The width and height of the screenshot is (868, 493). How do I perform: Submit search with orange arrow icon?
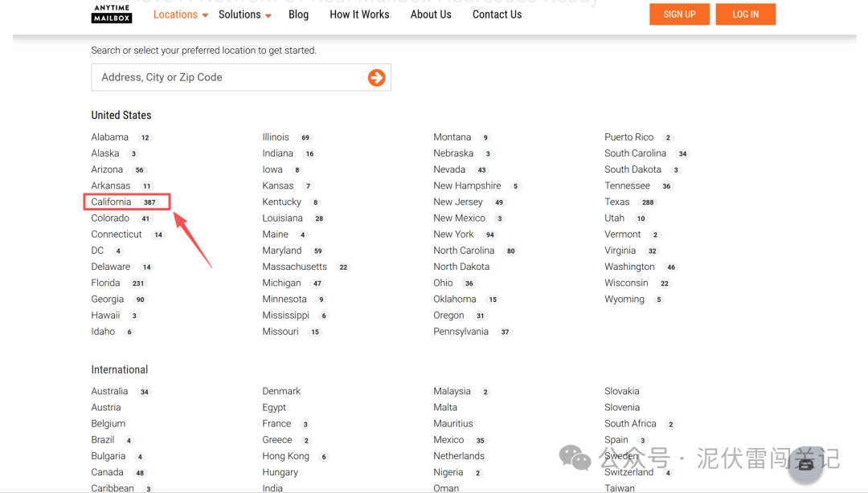pos(376,77)
